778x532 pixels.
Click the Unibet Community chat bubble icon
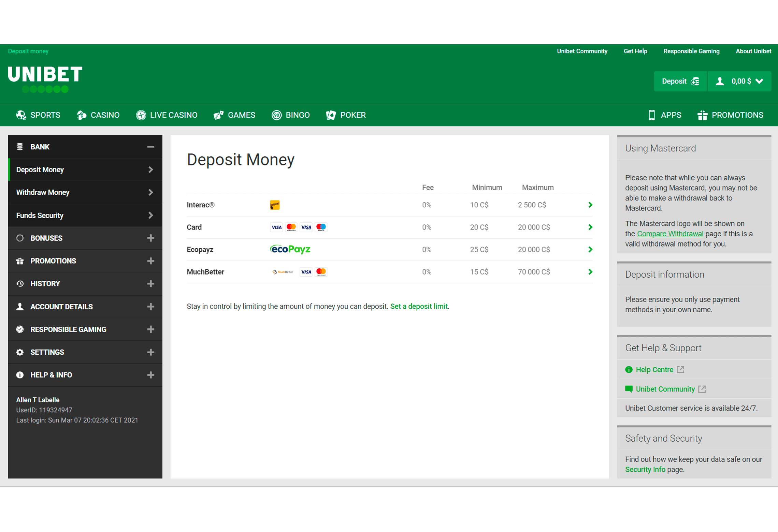(629, 389)
